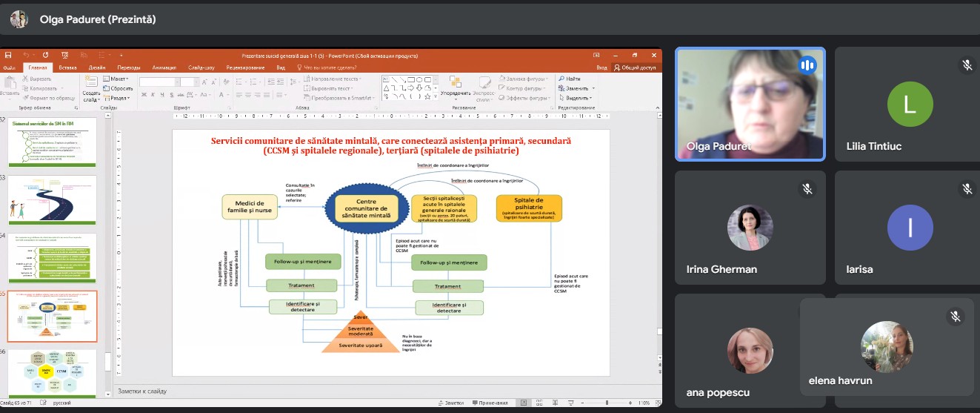Click the zoom slider in status bar
This screenshot has width=980, height=413.
[x=607, y=403]
